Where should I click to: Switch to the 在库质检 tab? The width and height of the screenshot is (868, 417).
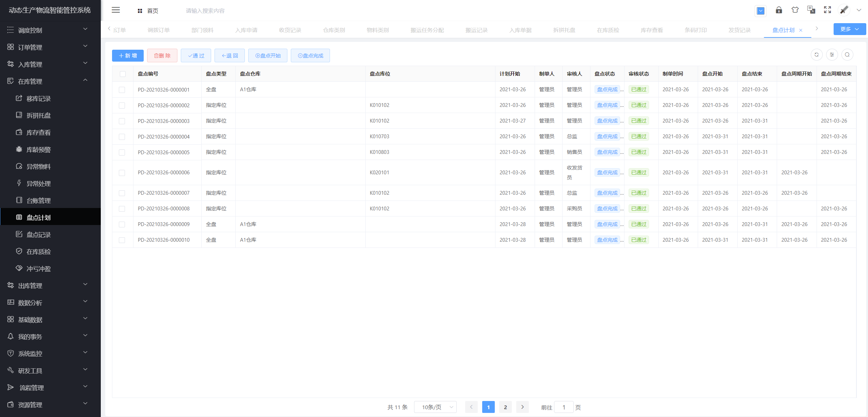[x=608, y=30]
